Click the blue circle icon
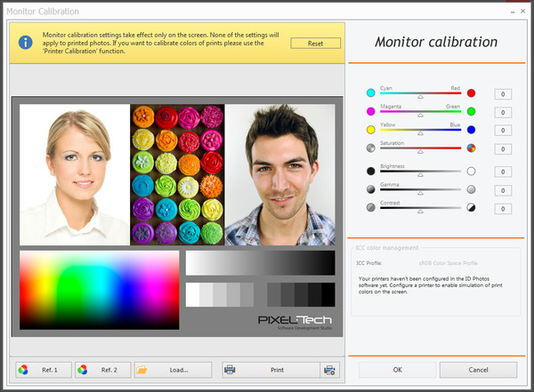The height and width of the screenshot is (392, 534). [x=471, y=130]
